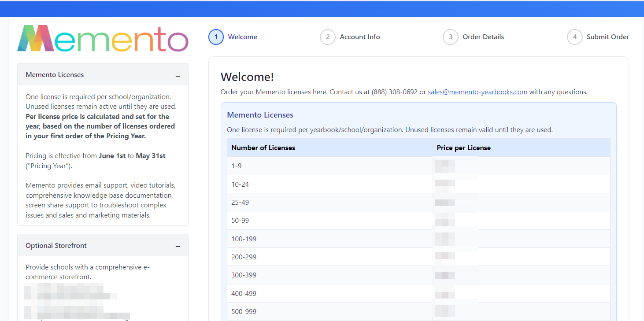Image resolution: width=644 pixels, height=321 pixels.
Task: Click the Memento logo
Action: pyautogui.click(x=103, y=38)
